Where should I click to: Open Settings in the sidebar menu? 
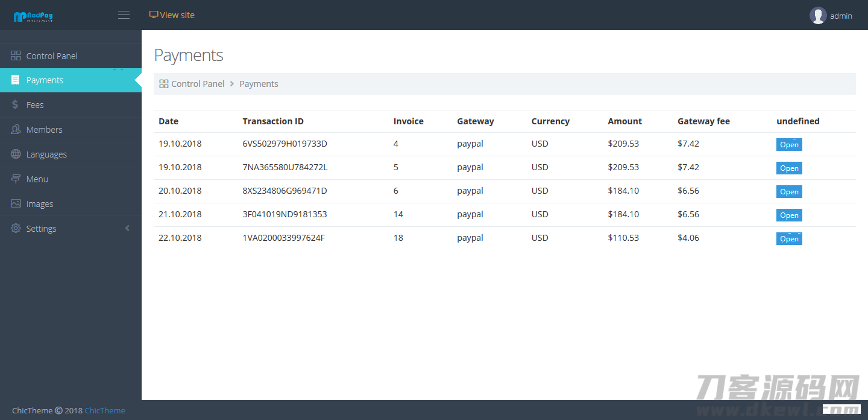point(41,229)
